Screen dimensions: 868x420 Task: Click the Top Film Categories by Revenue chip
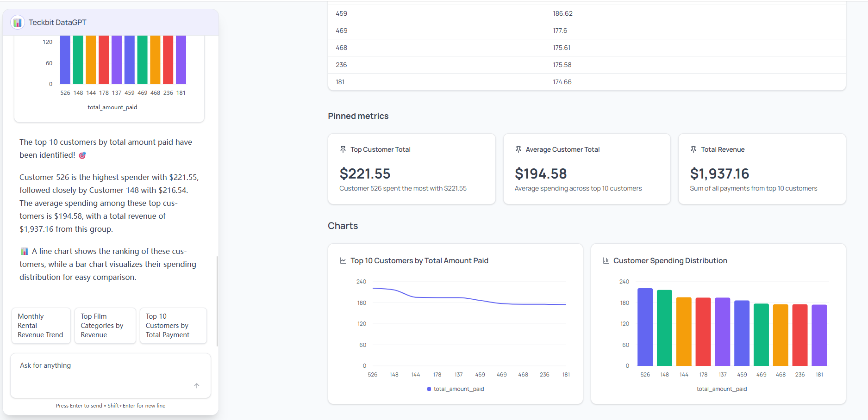tap(105, 325)
